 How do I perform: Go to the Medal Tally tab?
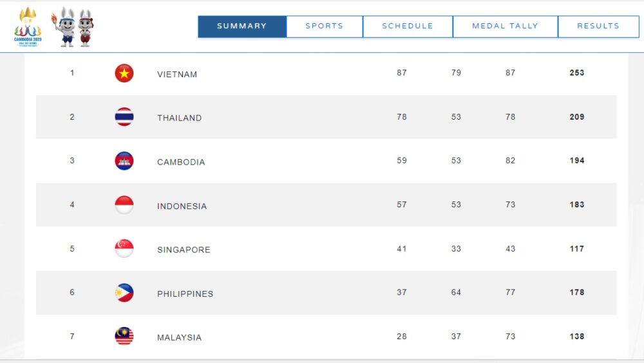point(505,26)
